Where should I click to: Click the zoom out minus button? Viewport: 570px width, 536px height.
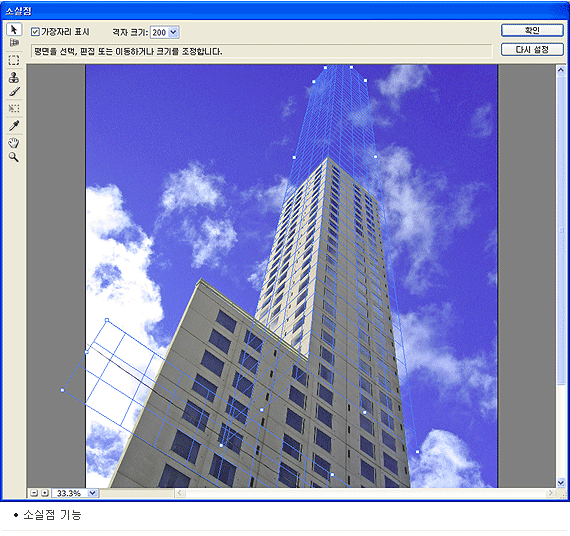pos(34,493)
